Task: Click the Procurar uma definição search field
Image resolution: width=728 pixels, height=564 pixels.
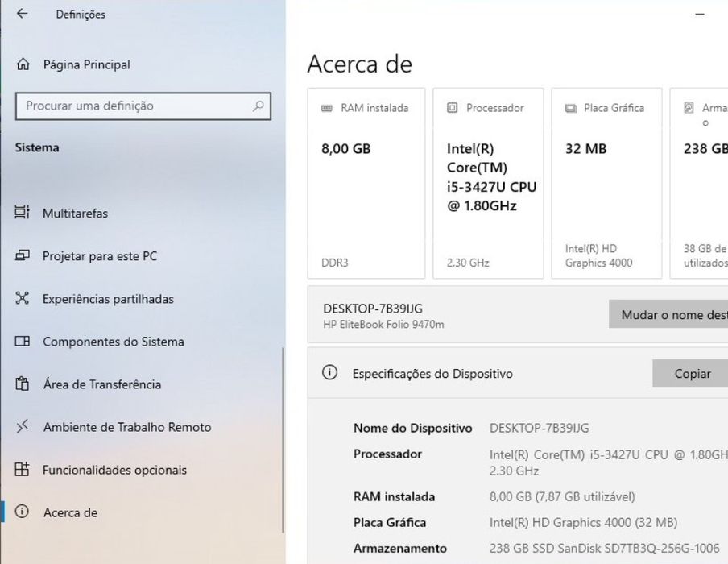Action: coord(143,106)
